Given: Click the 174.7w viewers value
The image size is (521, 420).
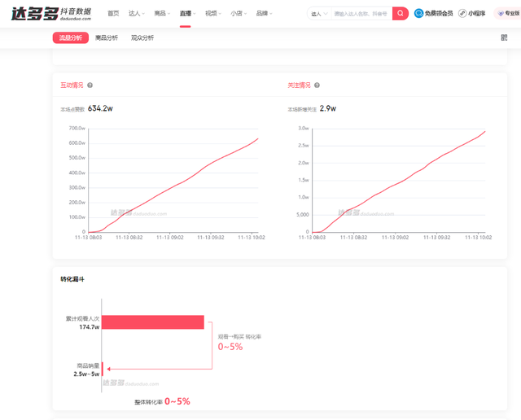Looking at the screenshot, I should [x=89, y=327].
